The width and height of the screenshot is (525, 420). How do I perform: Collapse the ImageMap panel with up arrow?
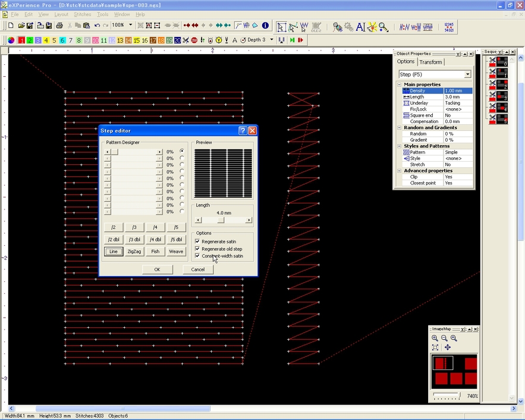click(470, 329)
